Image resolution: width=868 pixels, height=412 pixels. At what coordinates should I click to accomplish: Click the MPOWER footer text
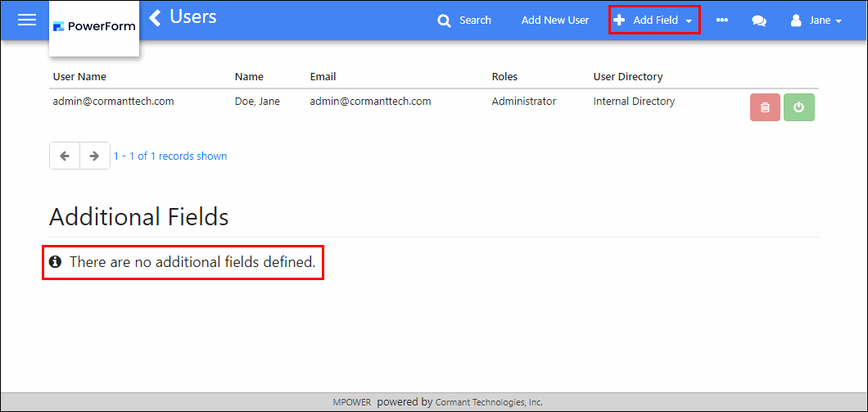(x=353, y=403)
